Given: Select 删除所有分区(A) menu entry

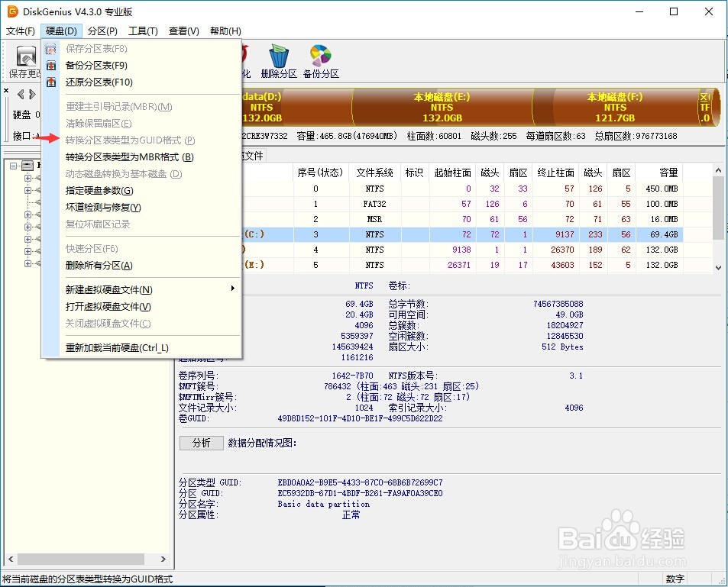Looking at the screenshot, I should pyautogui.click(x=141, y=266).
